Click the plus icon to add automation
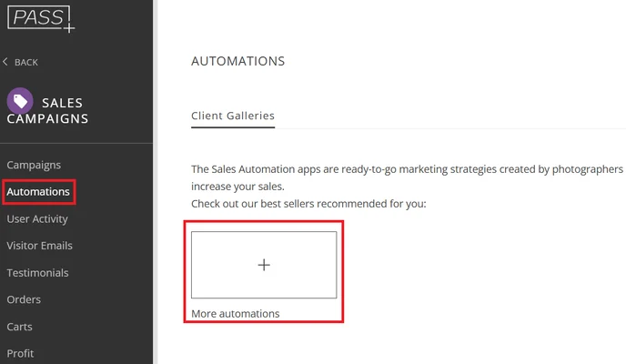The image size is (626, 364). click(264, 265)
